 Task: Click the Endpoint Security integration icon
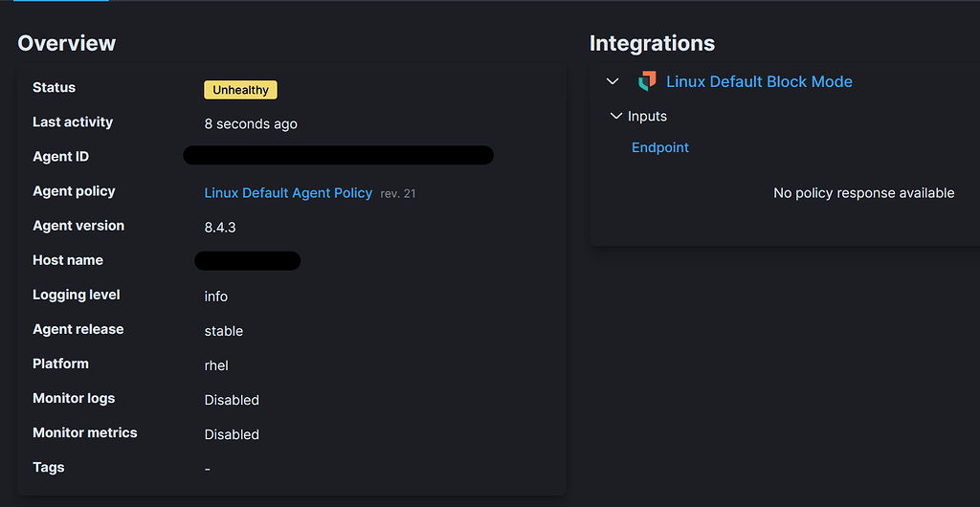coord(647,81)
